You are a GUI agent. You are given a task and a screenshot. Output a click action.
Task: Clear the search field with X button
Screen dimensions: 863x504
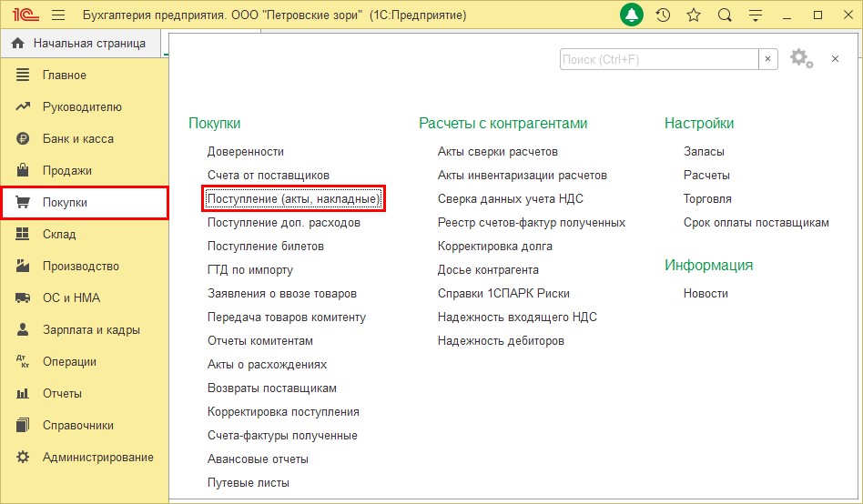coord(767,59)
